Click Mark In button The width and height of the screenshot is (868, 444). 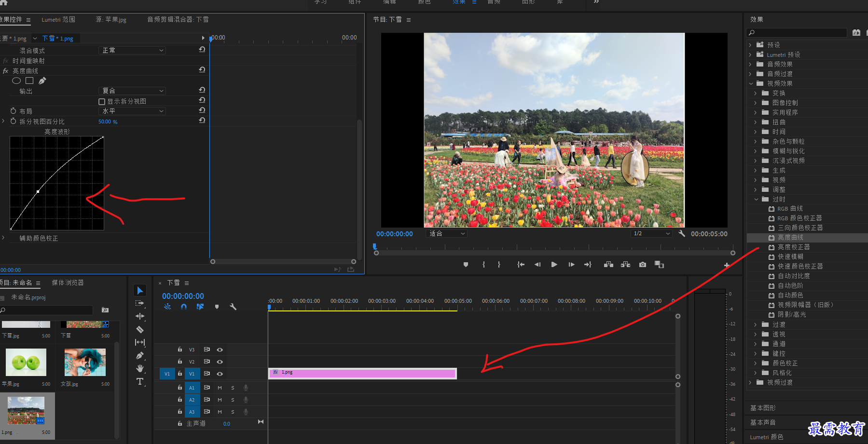483,264
